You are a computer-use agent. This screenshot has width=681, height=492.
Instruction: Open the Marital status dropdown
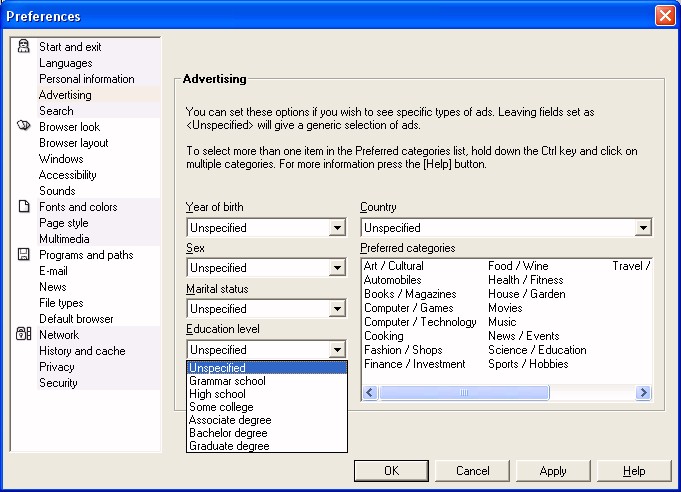click(338, 309)
